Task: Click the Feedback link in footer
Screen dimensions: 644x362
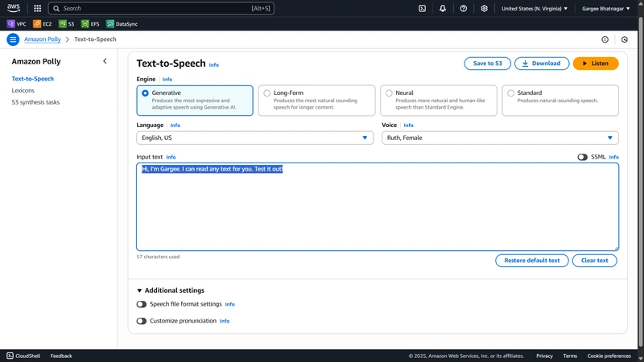Action: 61,356
